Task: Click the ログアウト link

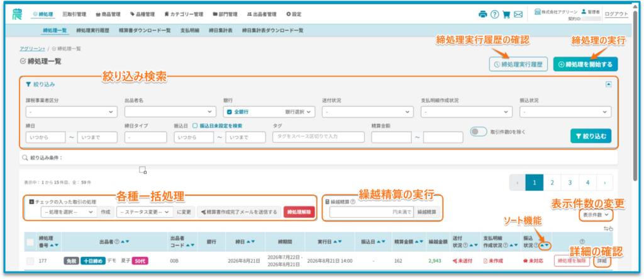Action: 616,14
